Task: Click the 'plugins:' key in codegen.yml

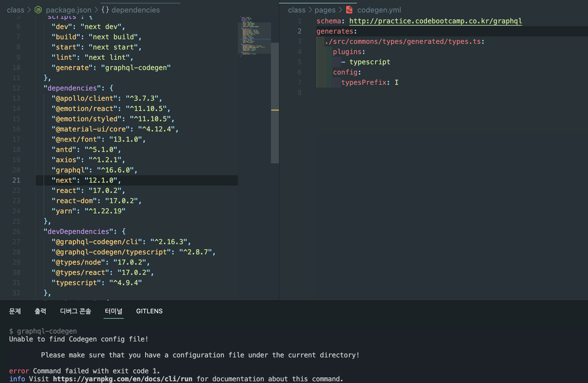Action: pos(349,52)
